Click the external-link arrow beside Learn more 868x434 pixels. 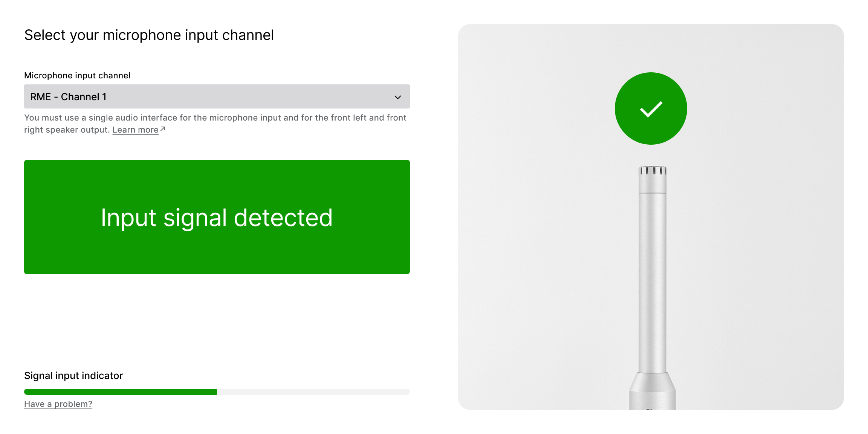click(x=163, y=129)
